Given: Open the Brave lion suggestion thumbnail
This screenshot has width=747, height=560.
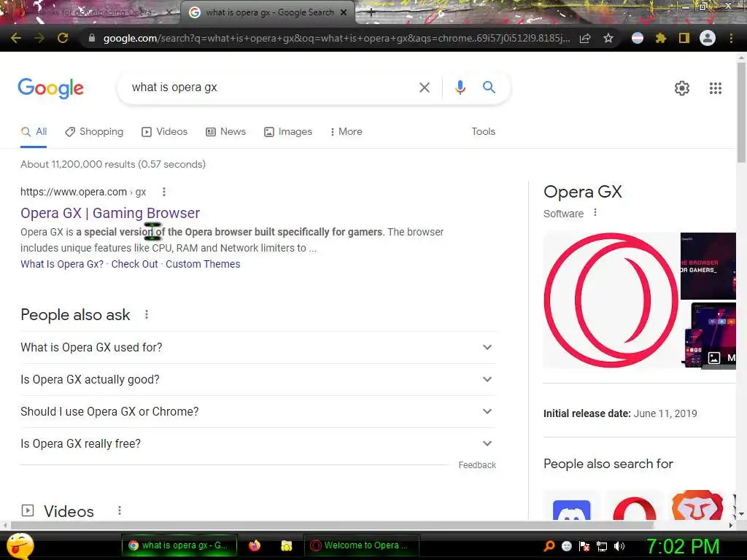Looking at the screenshot, I should point(697,505).
